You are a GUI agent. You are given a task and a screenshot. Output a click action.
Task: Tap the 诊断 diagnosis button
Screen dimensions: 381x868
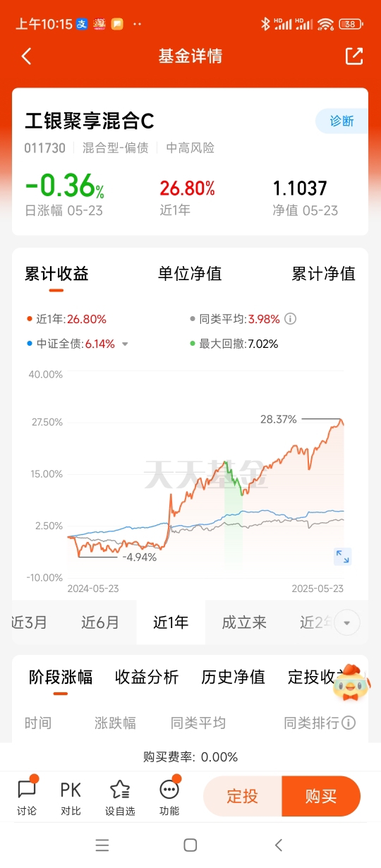click(x=341, y=121)
